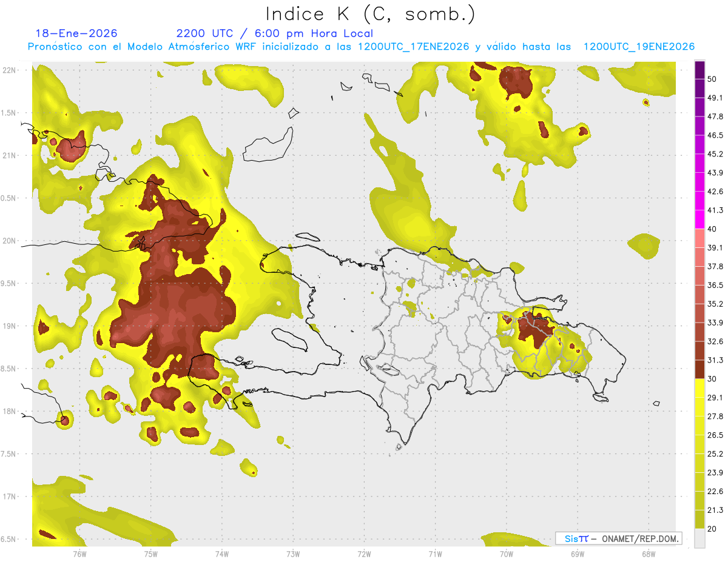Screen dimensions: 728x562
Task: Click the '20' colorbar value
Action: [x=712, y=529]
